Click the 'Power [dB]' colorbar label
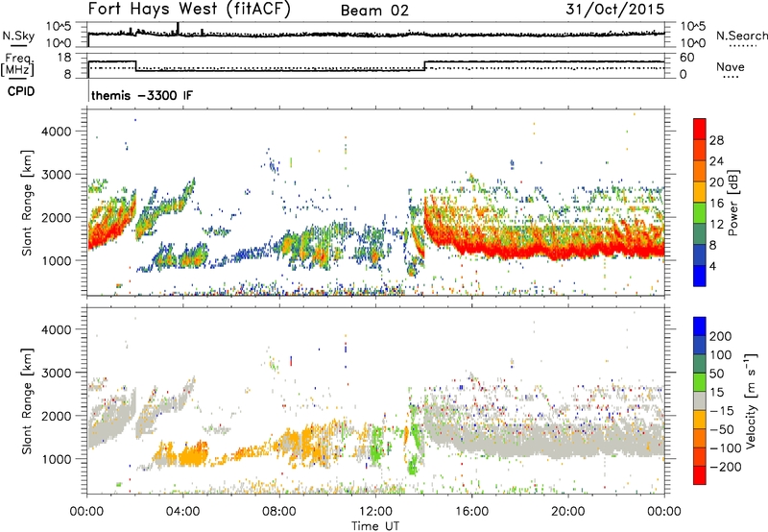 pos(732,203)
